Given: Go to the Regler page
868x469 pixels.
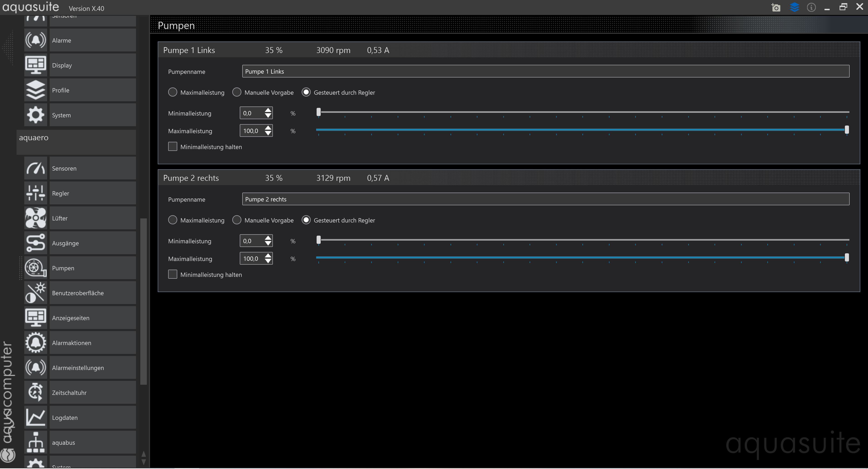Looking at the screenshot, I should [93, 193].
